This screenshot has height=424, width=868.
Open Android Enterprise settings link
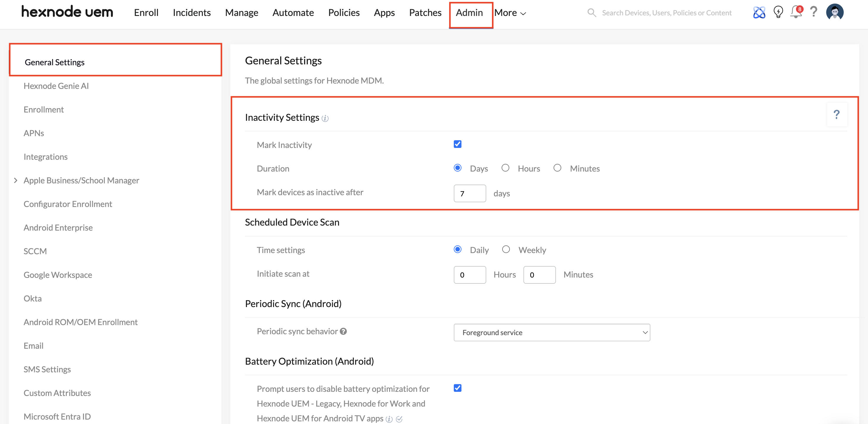click(x=58, y=228)
